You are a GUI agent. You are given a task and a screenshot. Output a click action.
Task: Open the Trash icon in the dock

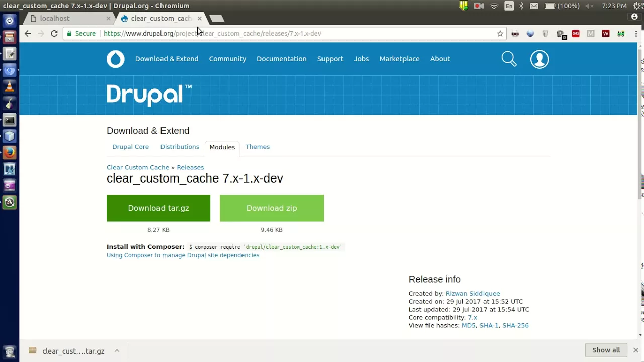[x=9, y=351]
